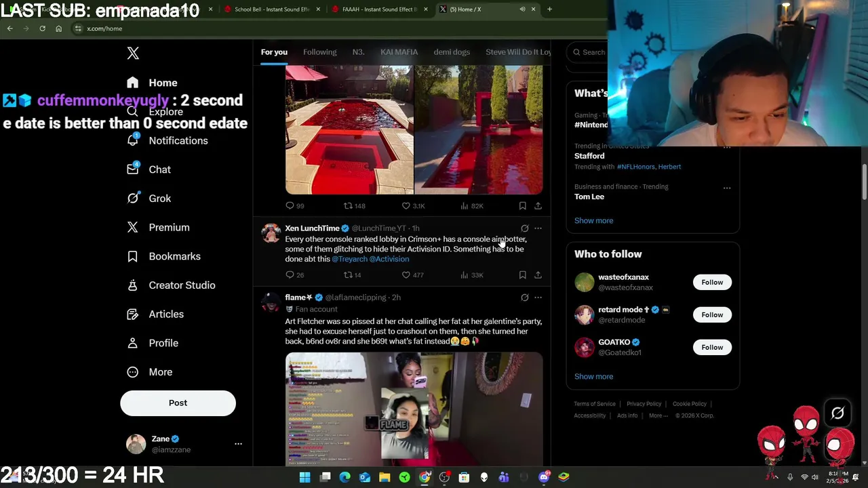Open the Windows Start menu
Screen dimensions: 868x488
point(305,477)
